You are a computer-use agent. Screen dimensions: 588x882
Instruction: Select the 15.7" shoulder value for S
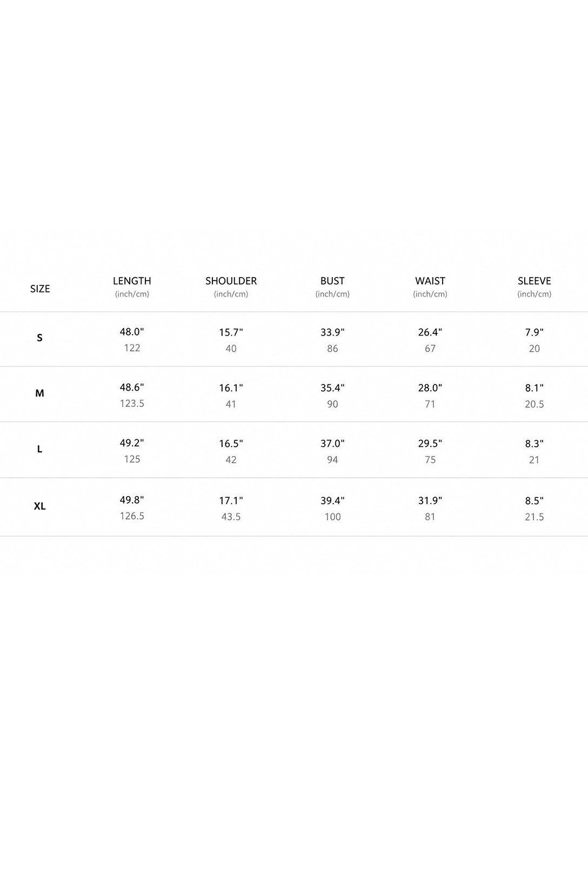coord(231,332)
